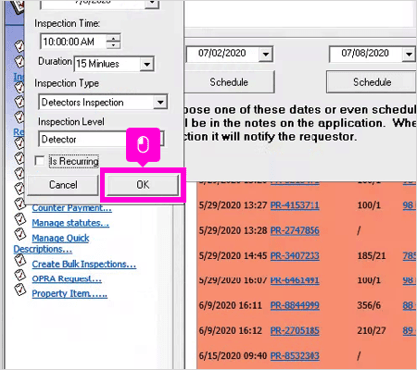Click the clipboard icon beside Property Item
This screenshot has width=417, height=370.
(x=20, y=289)
